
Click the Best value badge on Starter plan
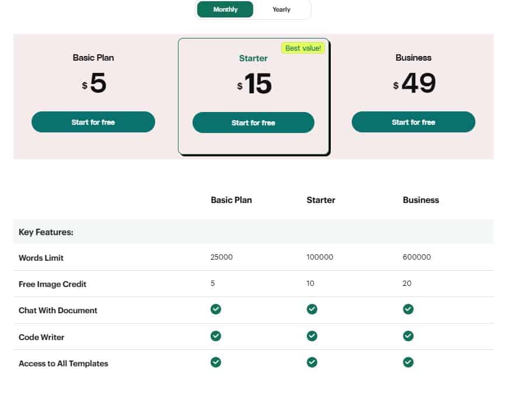click(303, 48)
